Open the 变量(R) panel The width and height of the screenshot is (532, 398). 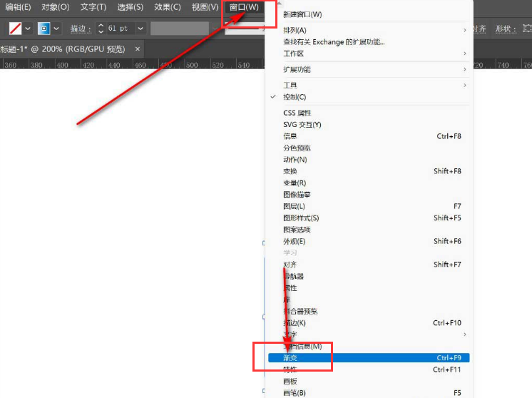369,183
